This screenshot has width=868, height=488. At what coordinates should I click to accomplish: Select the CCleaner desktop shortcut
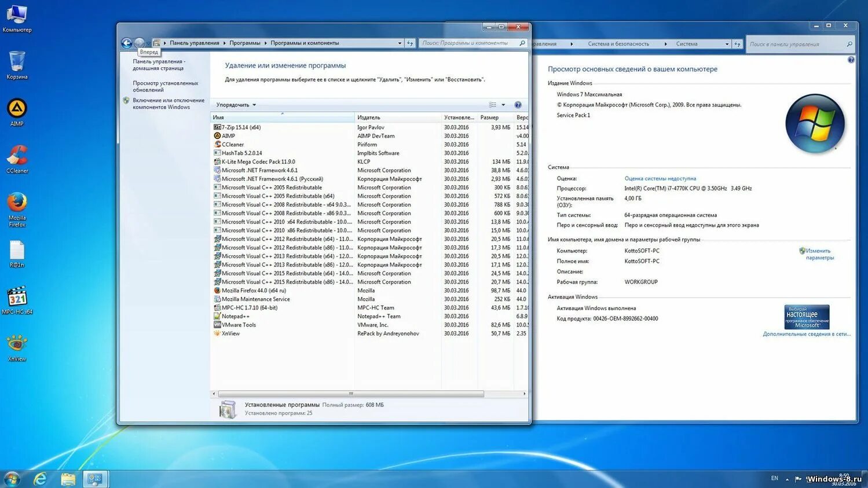(x=17, y=159)
